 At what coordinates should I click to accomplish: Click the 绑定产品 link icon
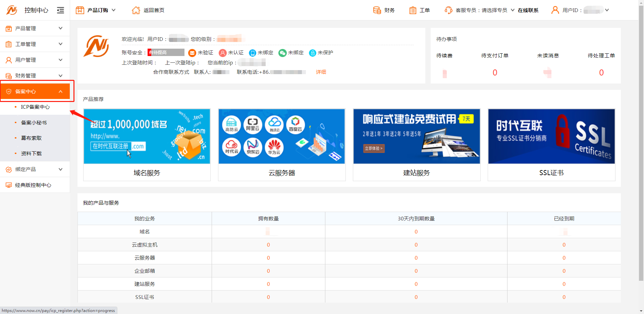click(9, 170)
